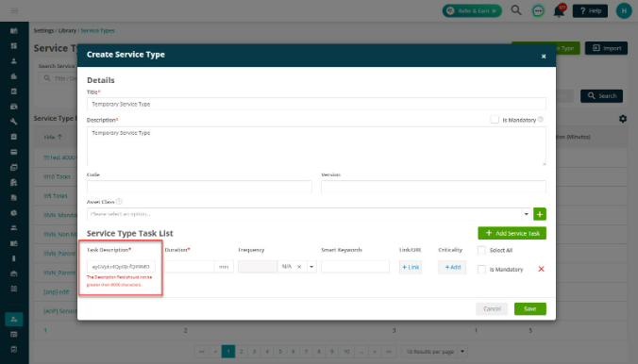The width and height of the screenshot is (638, 364).
Task: Focus the Code input field
Action: pyautogui.click(x=199, y=187)
